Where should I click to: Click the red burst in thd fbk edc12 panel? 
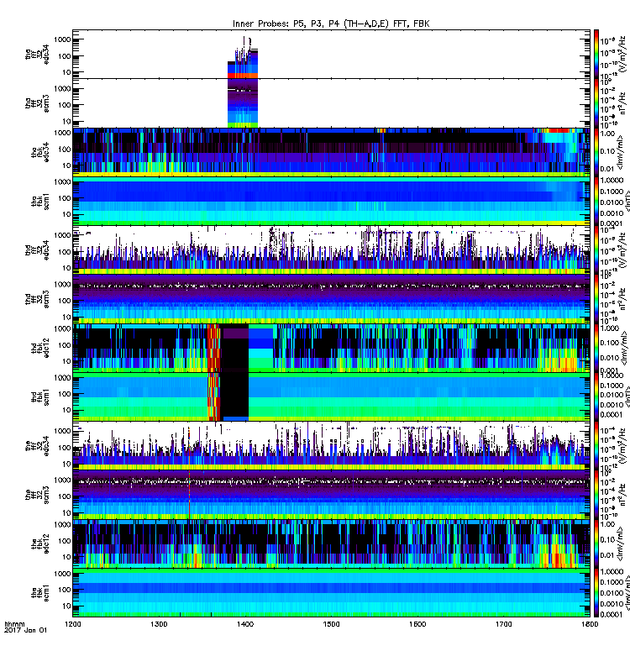213,348
